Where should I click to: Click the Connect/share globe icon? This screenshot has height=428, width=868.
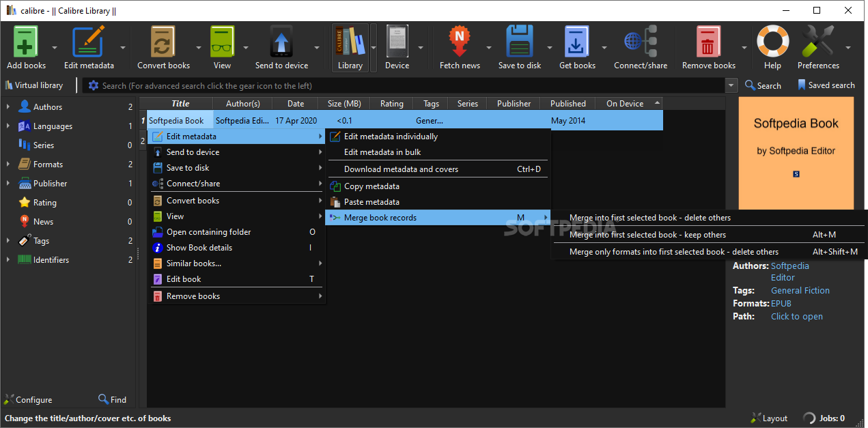[641, 41]
